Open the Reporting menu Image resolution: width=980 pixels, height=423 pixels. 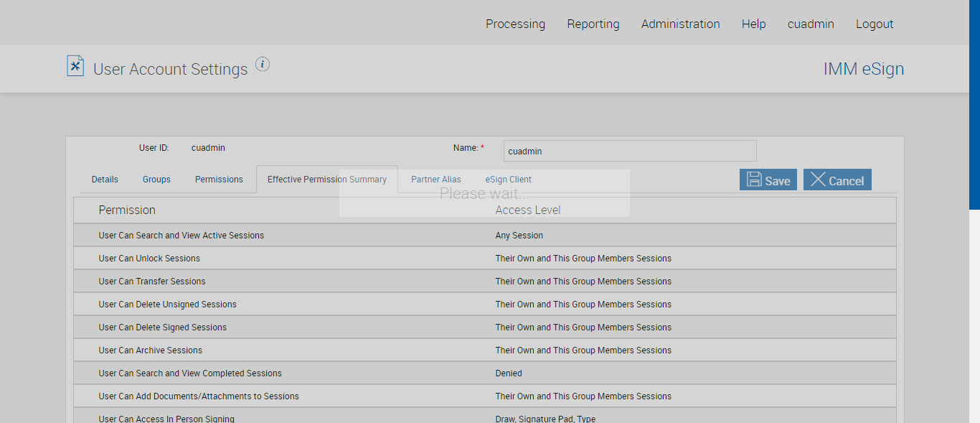(593, 24)
